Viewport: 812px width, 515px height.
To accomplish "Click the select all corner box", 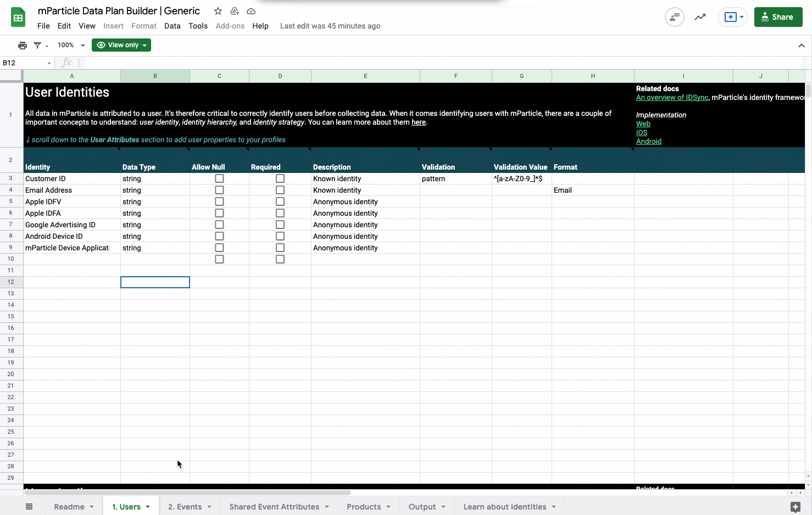I will 11,76.
